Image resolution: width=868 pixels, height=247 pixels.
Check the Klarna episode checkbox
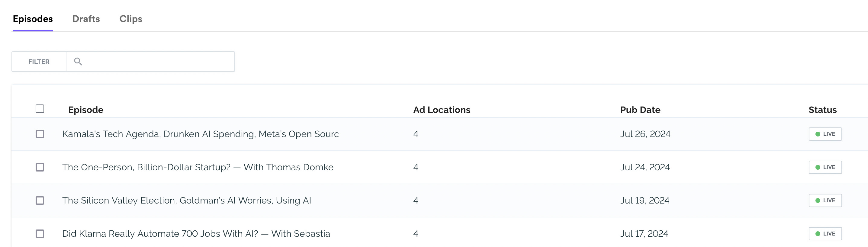[40, 234]
